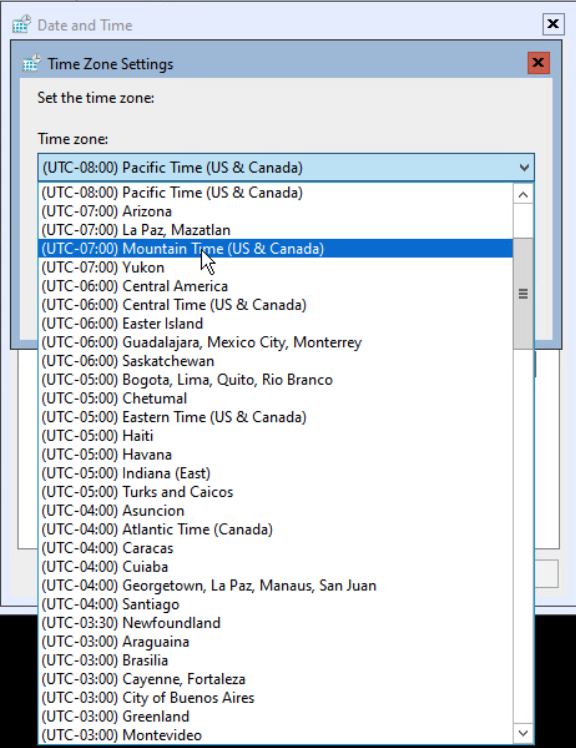Image resolution: width=576 pixels, height=748 pixels.
Task: Pick the Yukon time zone
Action: (x=275, y=267)
